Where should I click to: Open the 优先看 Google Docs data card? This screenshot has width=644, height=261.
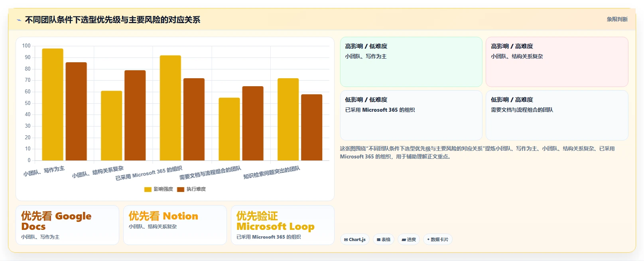(67, 225)
